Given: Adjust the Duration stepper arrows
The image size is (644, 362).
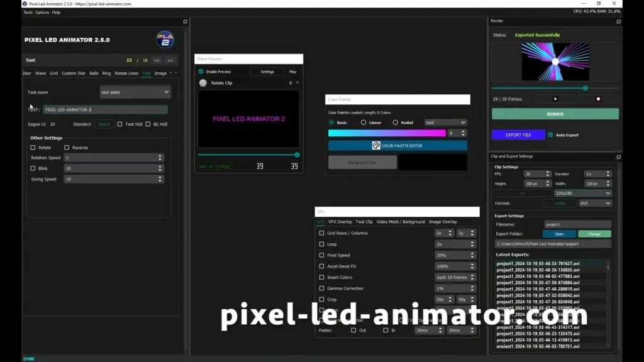Looking at the screenshot, I should (x=608, y=174).
